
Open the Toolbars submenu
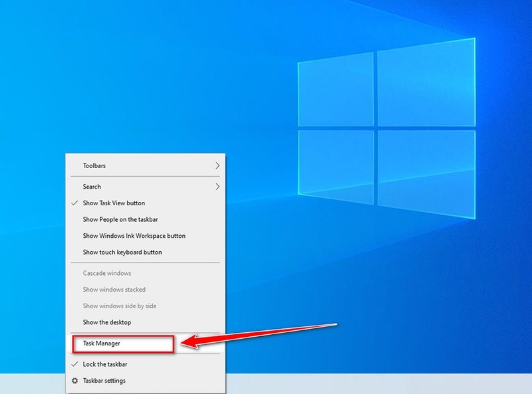pyautogui.click(x=145, y=165)
